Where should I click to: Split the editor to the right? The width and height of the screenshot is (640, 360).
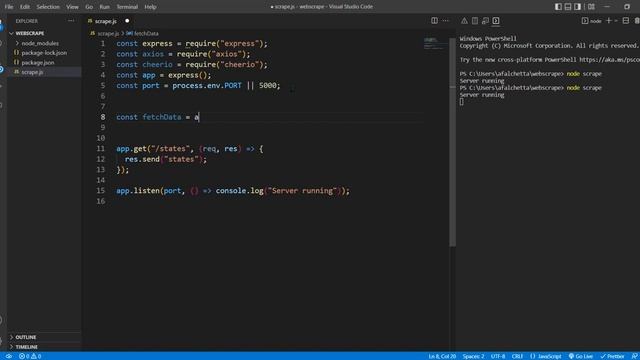click(x=434, y=21)
